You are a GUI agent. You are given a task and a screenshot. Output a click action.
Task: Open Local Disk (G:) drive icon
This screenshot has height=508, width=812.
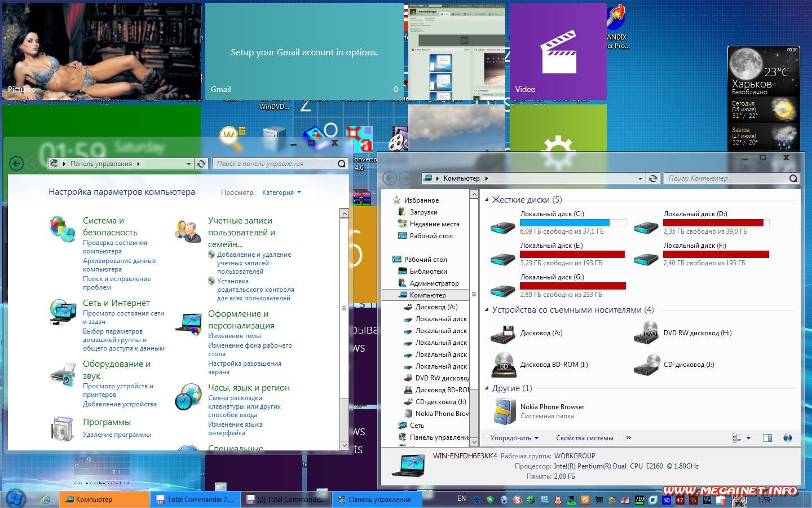[x=503, y=291]
